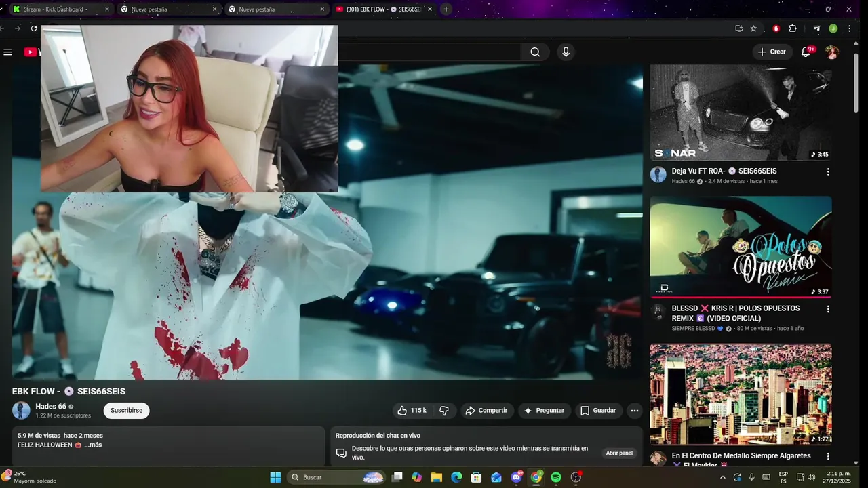Open taskbar clock 2:11 p. m.
868x488 pixels.
click(838, 477)
